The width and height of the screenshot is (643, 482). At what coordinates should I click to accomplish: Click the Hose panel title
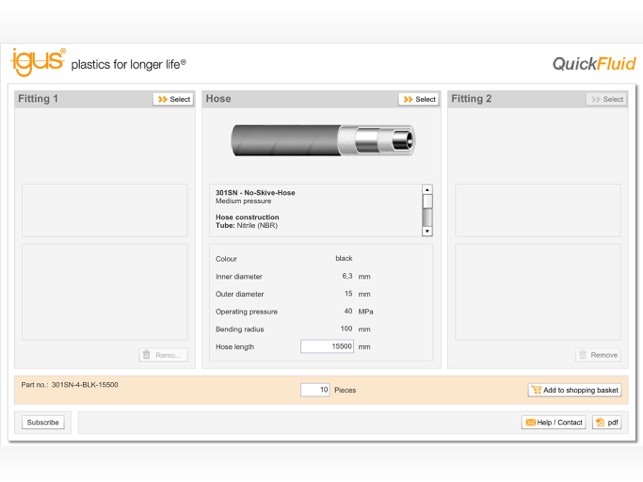[x=218, y=99]
